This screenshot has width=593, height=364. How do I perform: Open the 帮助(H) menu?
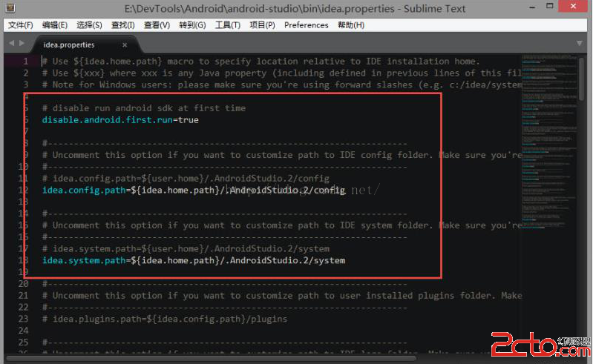pos(351,25)
